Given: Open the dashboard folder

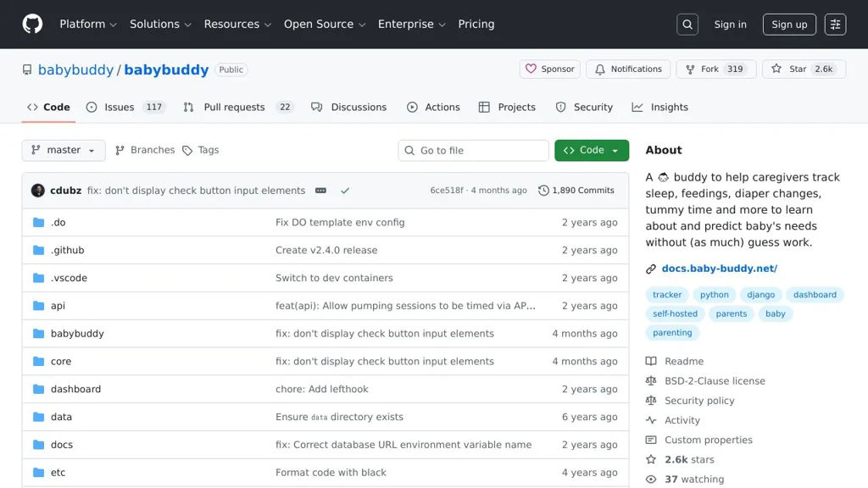Looking at the screenshot, I should 75,389.
